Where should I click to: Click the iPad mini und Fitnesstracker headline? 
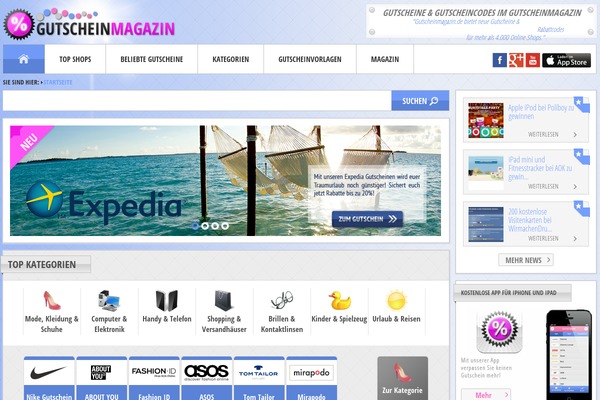point(540,168)
